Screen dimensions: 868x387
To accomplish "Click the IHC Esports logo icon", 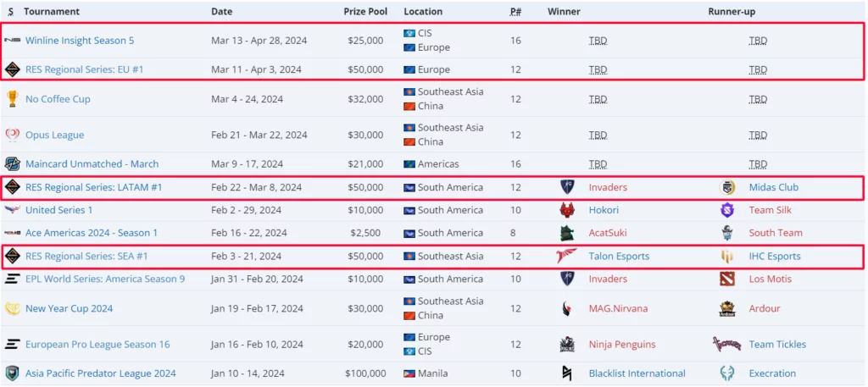I will click(x=727, y=256).
